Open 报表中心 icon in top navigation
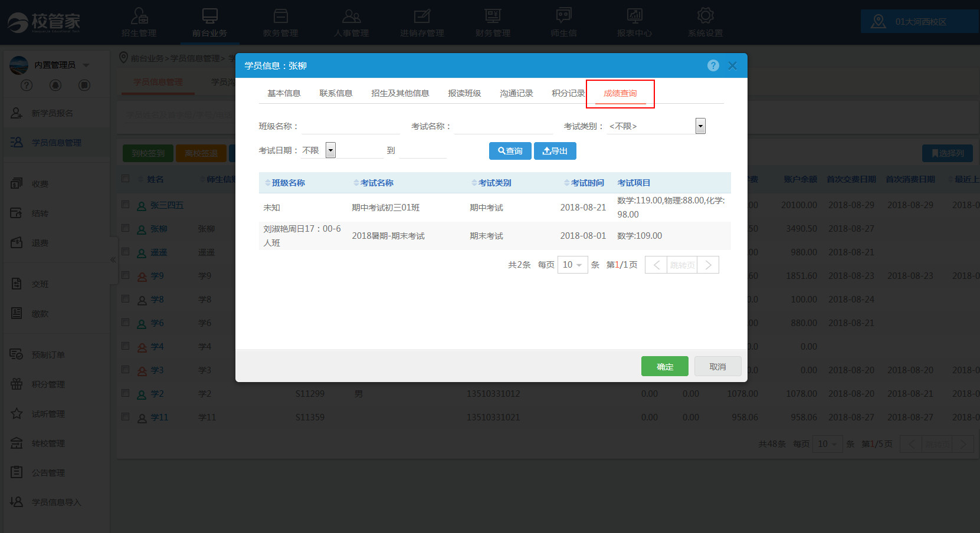Image resolution: width=980 pixels, height=533 pixels. pos(634,16)
